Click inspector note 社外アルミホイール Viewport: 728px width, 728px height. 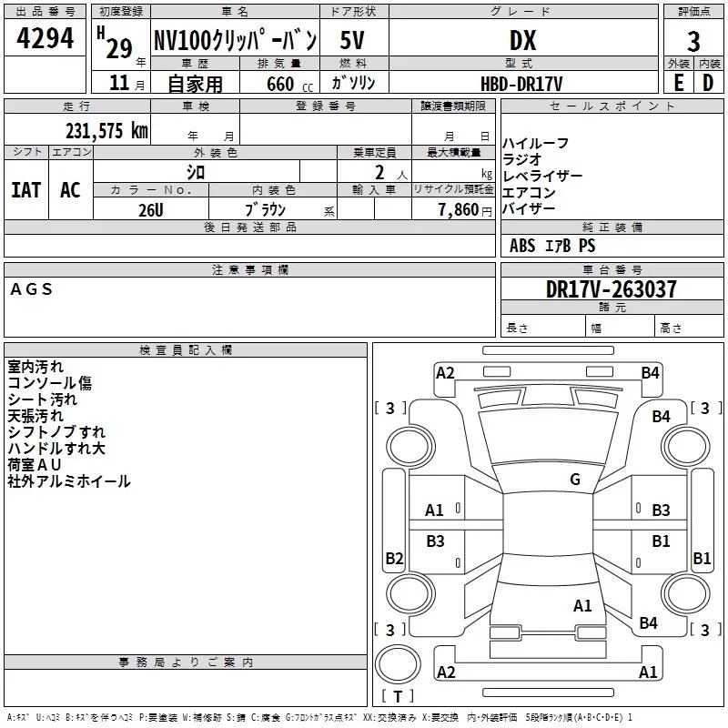[x=69, y=481]
